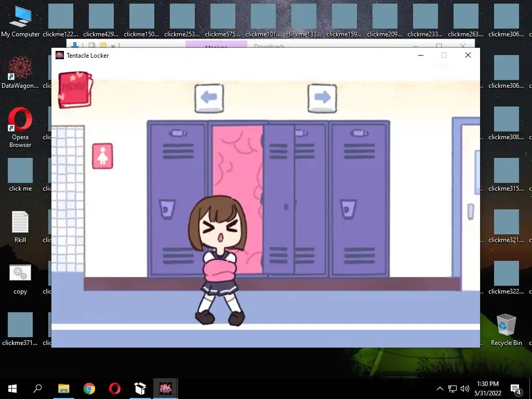The image size is (532, 399).
Task: Launch Google Chrome from the taskbar
Action: click(89, 389)
